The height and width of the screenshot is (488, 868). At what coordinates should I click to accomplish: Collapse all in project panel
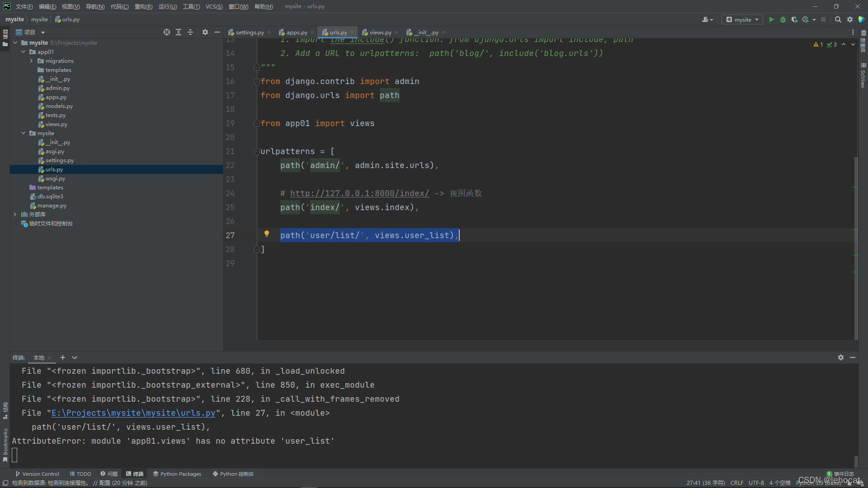point(190,32)
